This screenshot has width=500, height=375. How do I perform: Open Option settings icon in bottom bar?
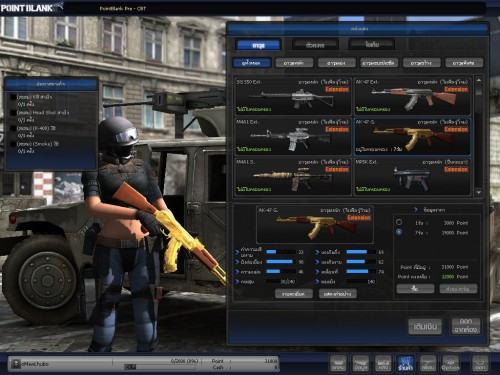[x=450, y=363]
